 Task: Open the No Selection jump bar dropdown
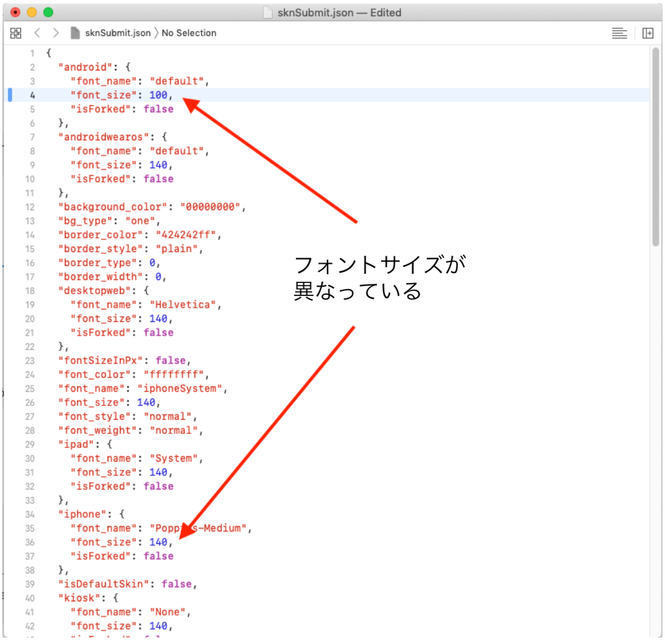(x=188, y=33)
